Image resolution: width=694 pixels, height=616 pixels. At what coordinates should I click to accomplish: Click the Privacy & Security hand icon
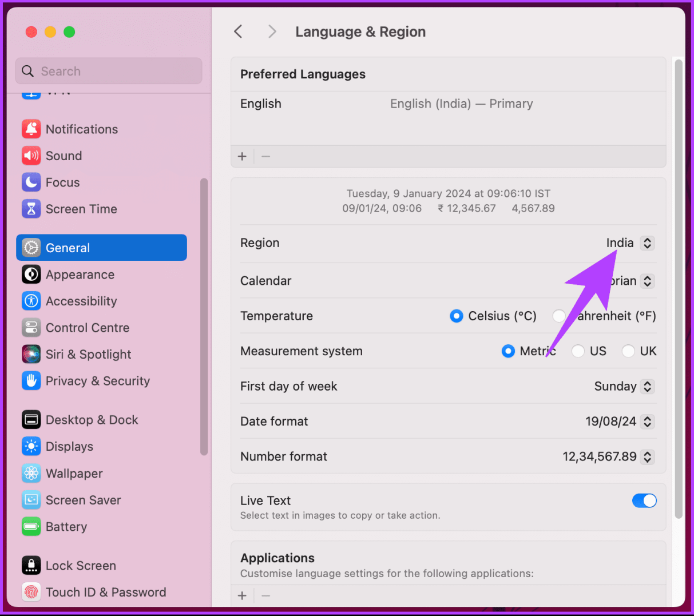31,381
